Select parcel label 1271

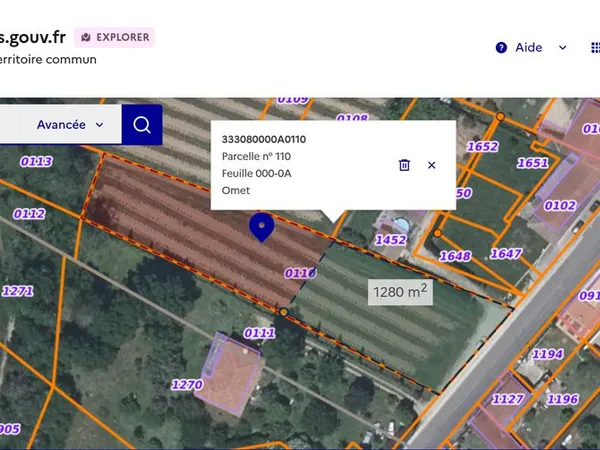click(17, 291)
